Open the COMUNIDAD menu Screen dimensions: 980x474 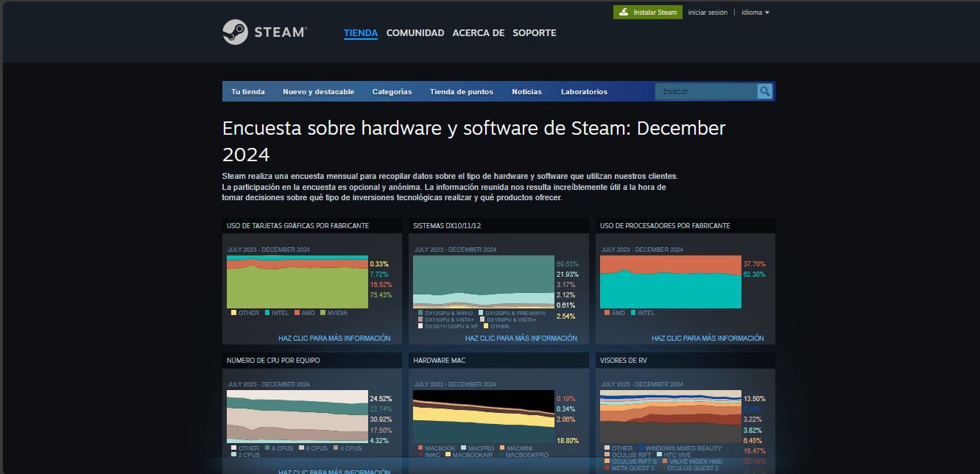pyautogui.click(x=415, y=33)
